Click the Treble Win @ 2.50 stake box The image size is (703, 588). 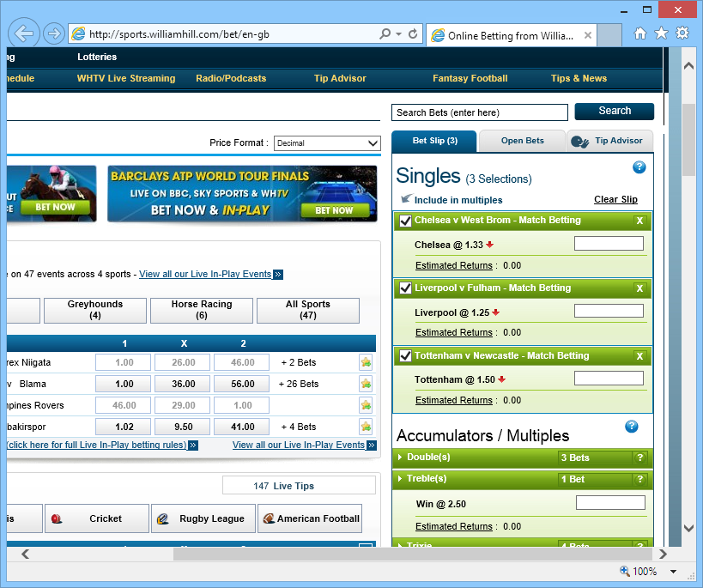coord(610,503)
